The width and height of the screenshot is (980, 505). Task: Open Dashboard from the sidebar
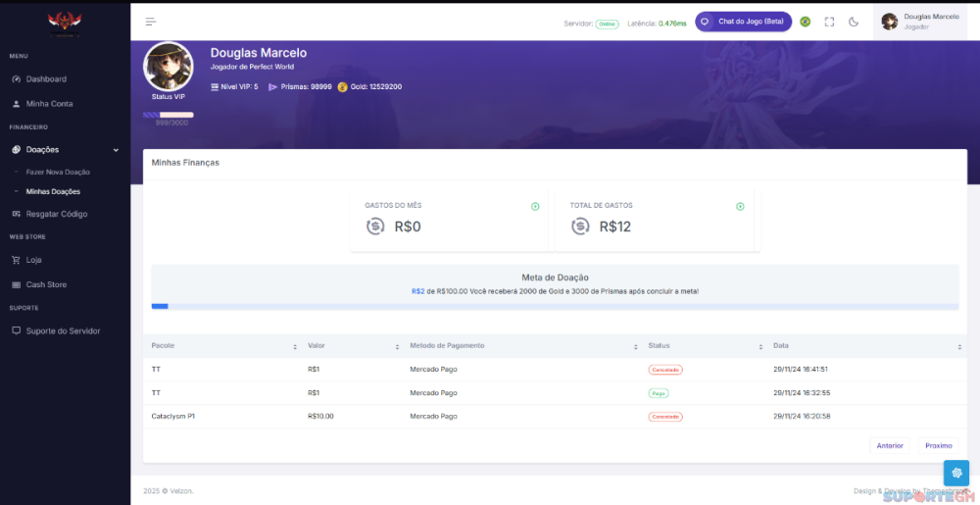tap(46, 78)
